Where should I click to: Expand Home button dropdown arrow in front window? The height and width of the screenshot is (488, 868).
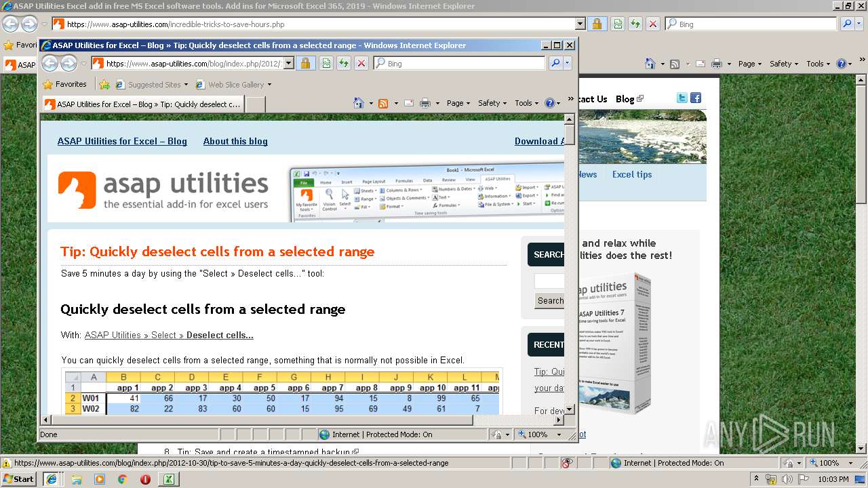pyautogui.click(x=371, y=104)
